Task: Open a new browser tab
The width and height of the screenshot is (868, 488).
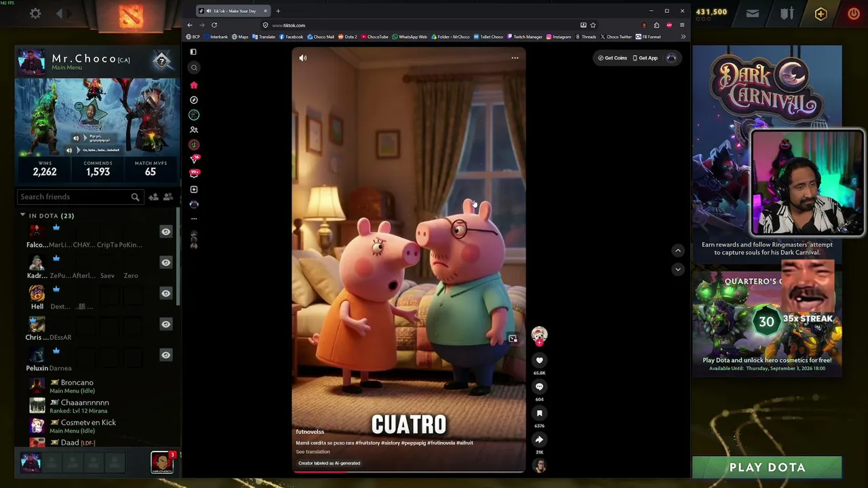Action: click(278, 11)
